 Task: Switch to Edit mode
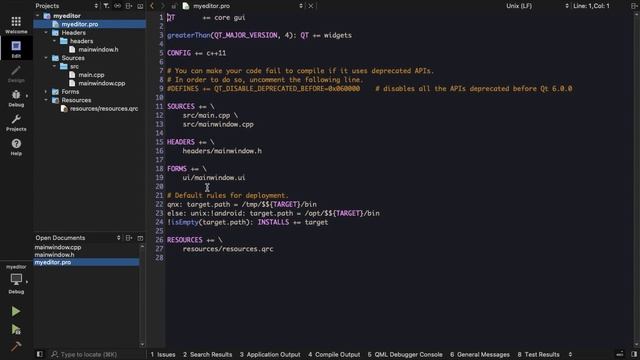click(x=16, y=49)
